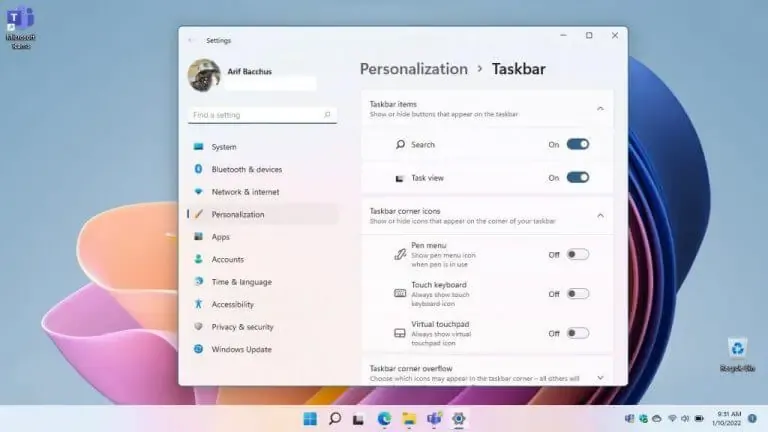Image resolution: width=768 pixels, height=432 pixels.
Task: Maximize the Settings window
Action: 589,36
